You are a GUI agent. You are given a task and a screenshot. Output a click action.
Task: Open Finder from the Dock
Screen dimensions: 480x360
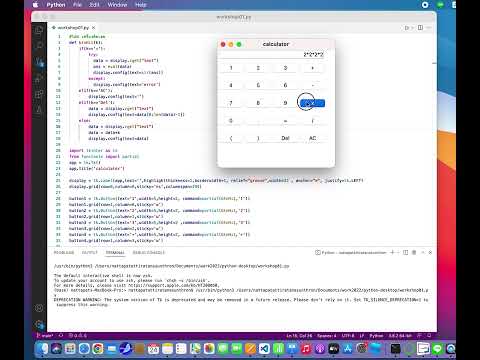[42, 349]
